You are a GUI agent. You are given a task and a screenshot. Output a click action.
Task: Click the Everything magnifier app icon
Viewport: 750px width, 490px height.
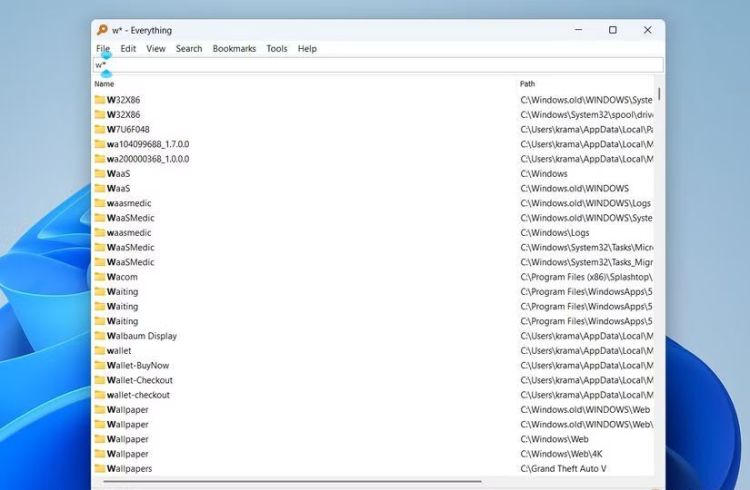coord(102,30)
